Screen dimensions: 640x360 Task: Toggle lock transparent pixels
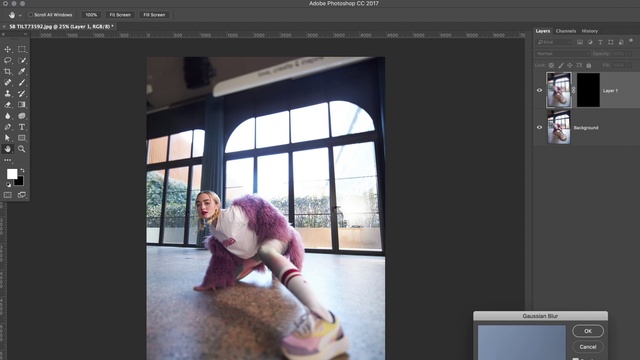[x=551, y=65]
